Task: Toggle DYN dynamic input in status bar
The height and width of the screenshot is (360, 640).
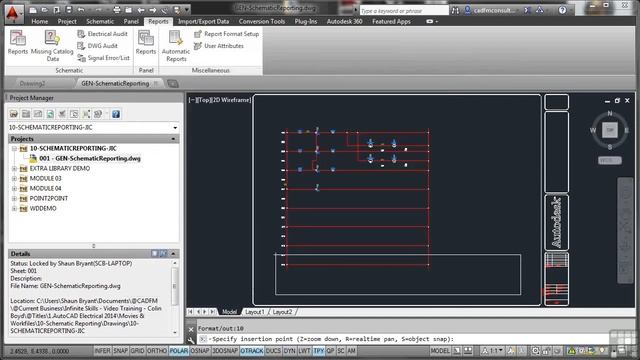Action: click(289, 351)
